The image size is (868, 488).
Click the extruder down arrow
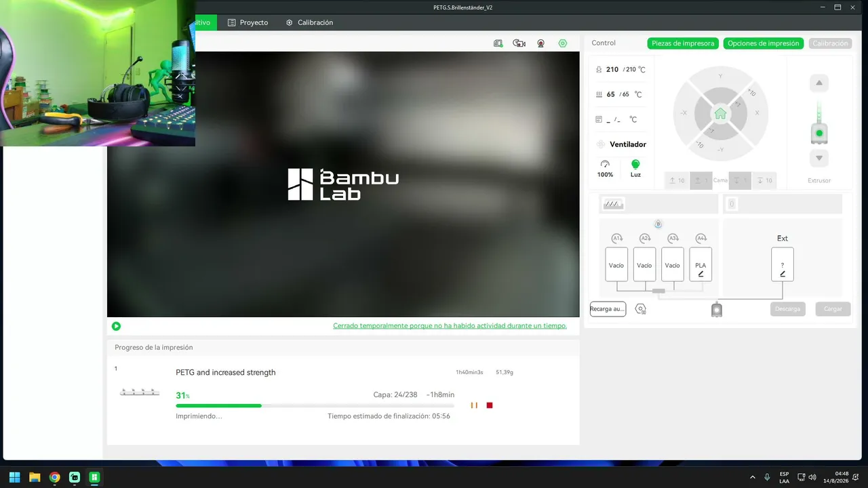(819, 158)
